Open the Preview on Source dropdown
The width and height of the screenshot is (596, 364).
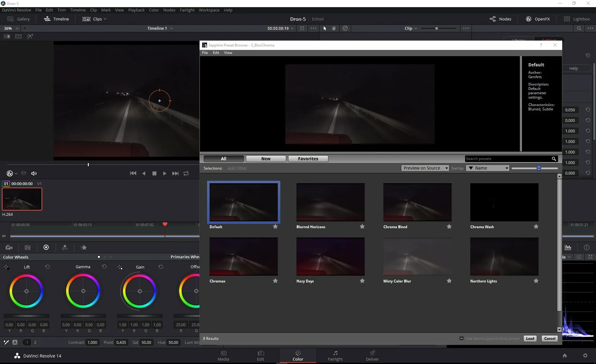coord(425,168)
